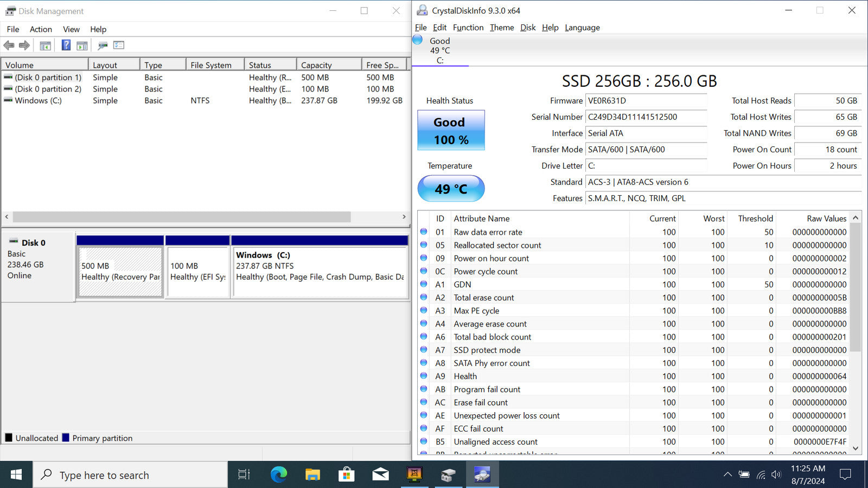Image resolution: width=868 pixels, height=488 pixels.
Task: Open Microsoft Edge from the taskbar
Action: (x=279, y=475)
